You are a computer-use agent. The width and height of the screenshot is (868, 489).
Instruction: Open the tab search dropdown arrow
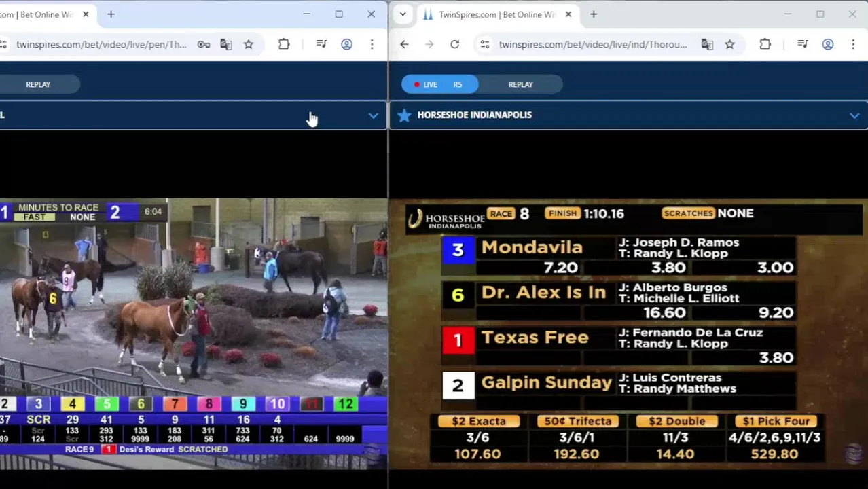point(403,14)
